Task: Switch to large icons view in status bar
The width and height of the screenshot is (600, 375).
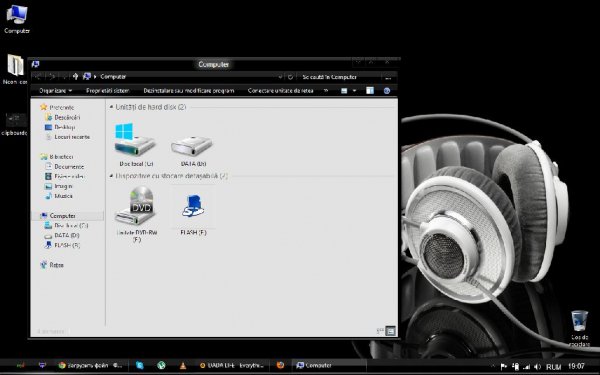Action: point(390,331)
